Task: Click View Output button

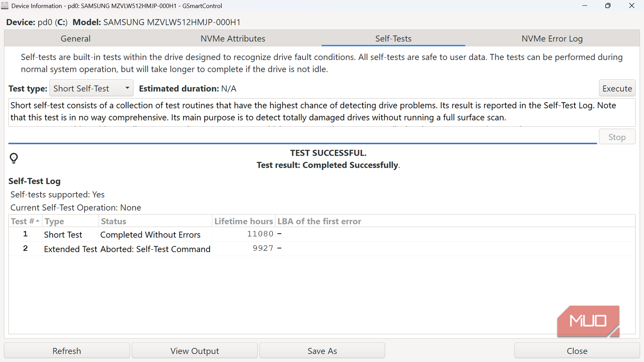Action: click(x=194, y=351)
